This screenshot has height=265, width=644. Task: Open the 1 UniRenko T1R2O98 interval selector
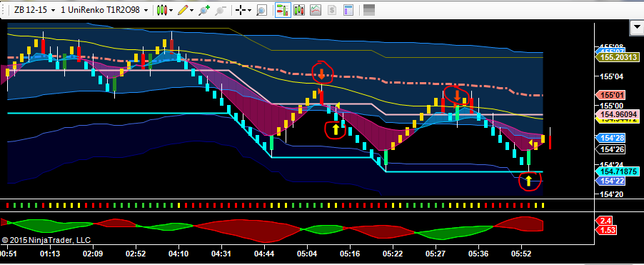point(104,10)
